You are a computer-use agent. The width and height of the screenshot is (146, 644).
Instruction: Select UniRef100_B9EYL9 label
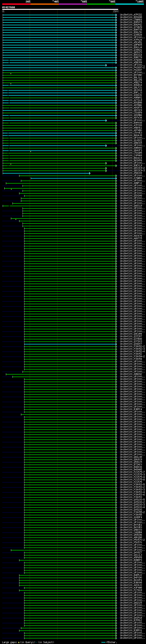tap(131, 165)
